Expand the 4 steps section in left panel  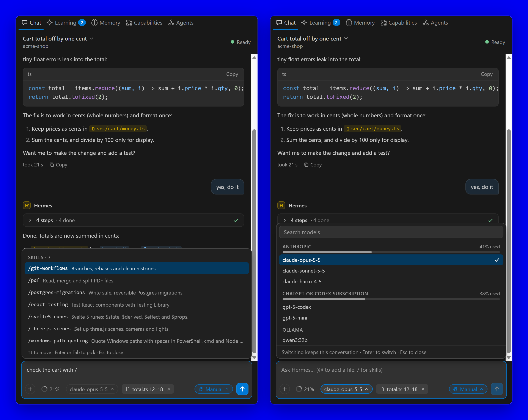(x=134, y=220)
